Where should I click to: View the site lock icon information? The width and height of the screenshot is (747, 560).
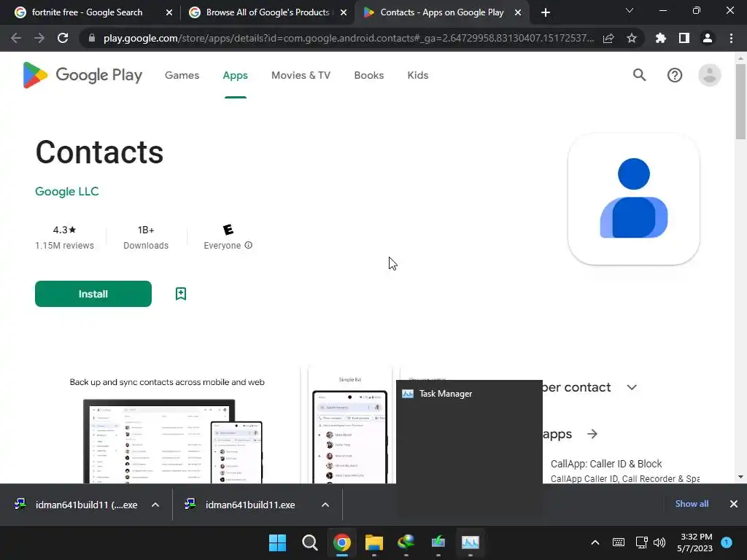pyautogui.click(x=92, y=38)
